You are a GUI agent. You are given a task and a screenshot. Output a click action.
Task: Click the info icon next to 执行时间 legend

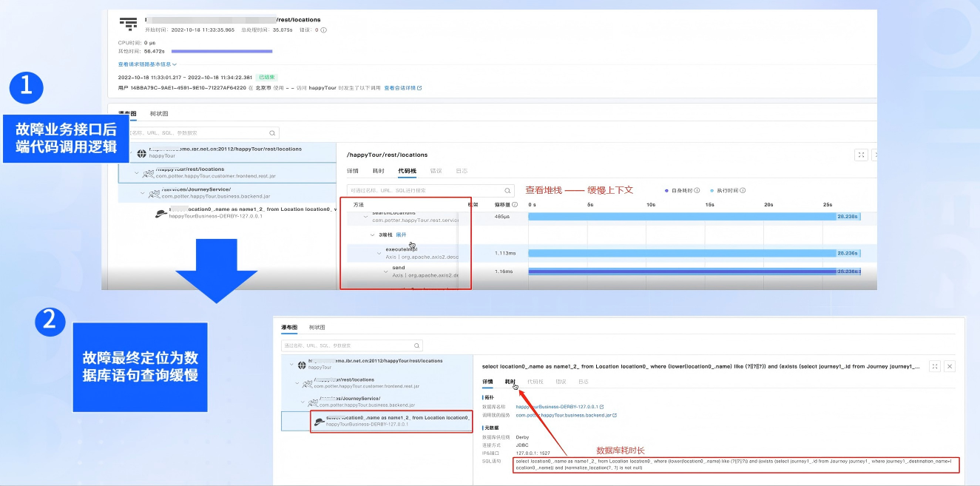click(743, 190)
